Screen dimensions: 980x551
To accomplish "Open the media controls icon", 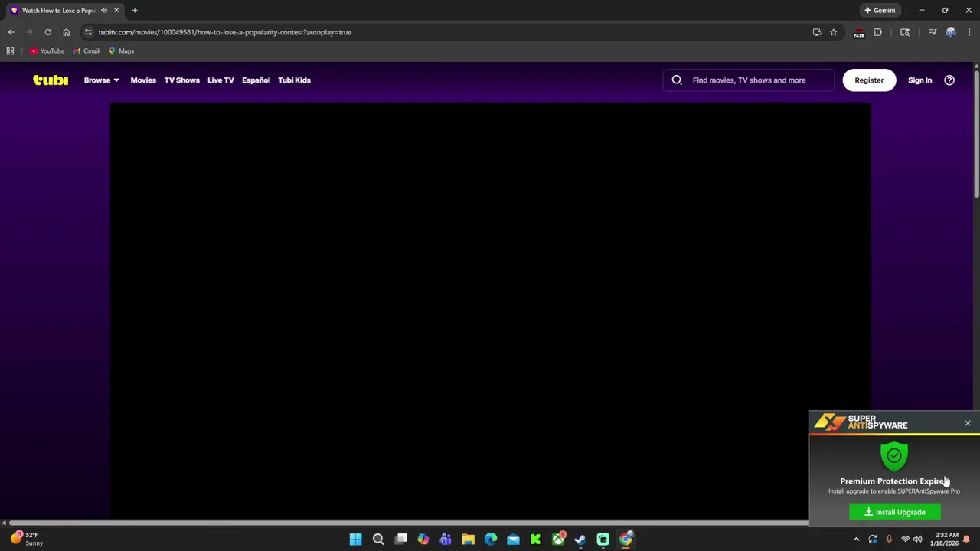I will (932, 32).
